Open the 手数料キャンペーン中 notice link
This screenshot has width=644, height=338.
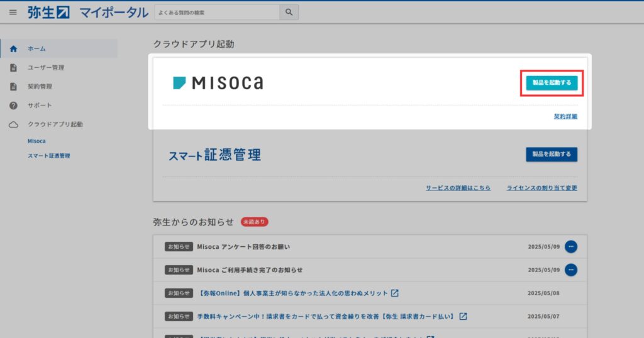click(326, 317)
